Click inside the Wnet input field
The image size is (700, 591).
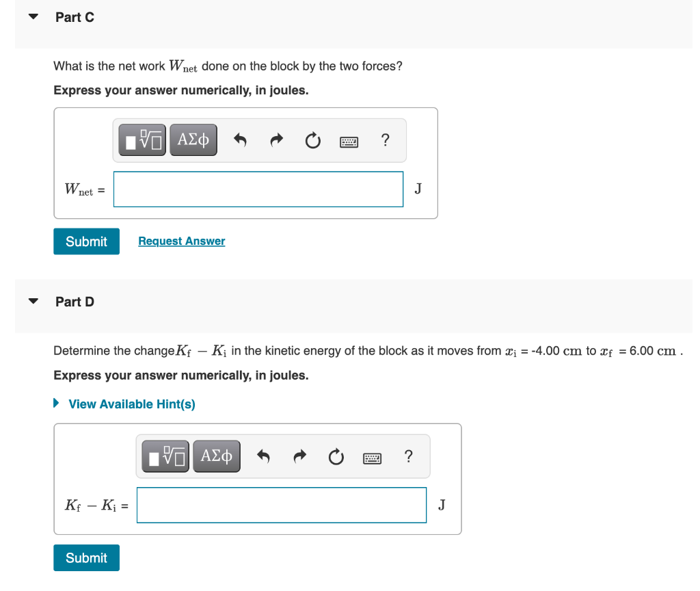tap(258, 189)
